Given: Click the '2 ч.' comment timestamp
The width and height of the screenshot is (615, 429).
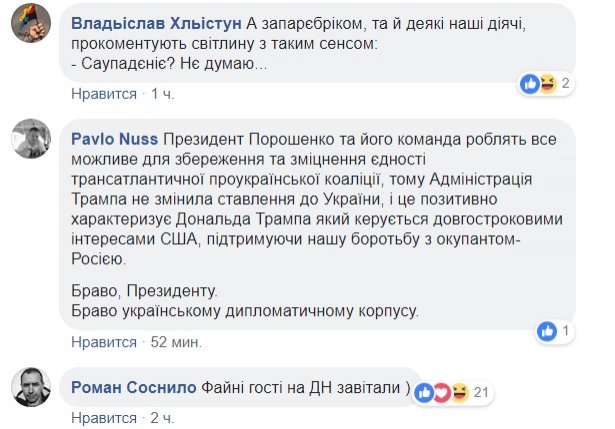Looking at the screenshot, I should pos(162,415).
